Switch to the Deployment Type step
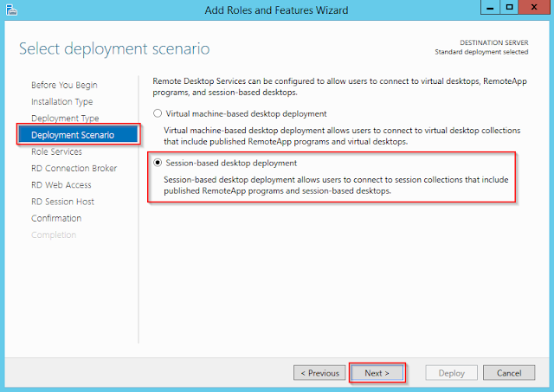Viewport: 554px width, 392px height. [x=65, y=118]
